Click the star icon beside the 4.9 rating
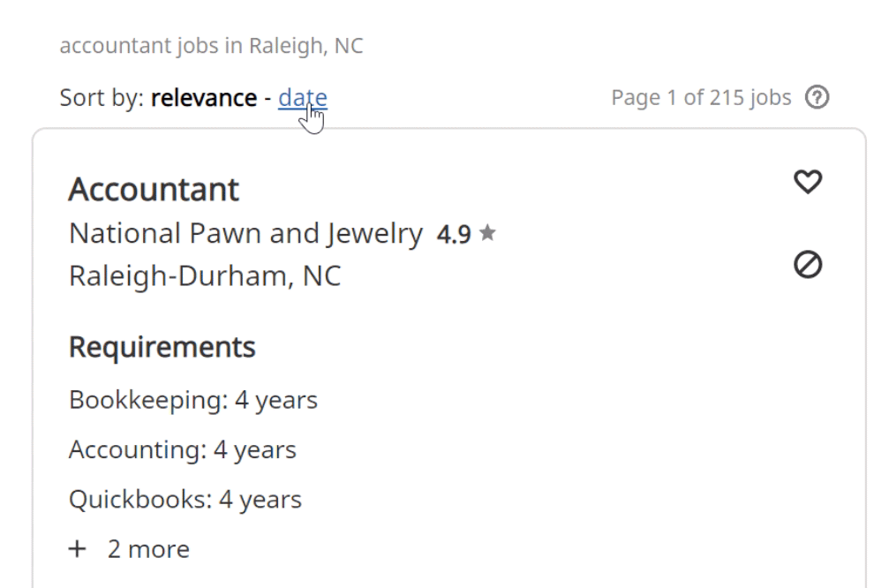889x588 pixels. (487, 235)
